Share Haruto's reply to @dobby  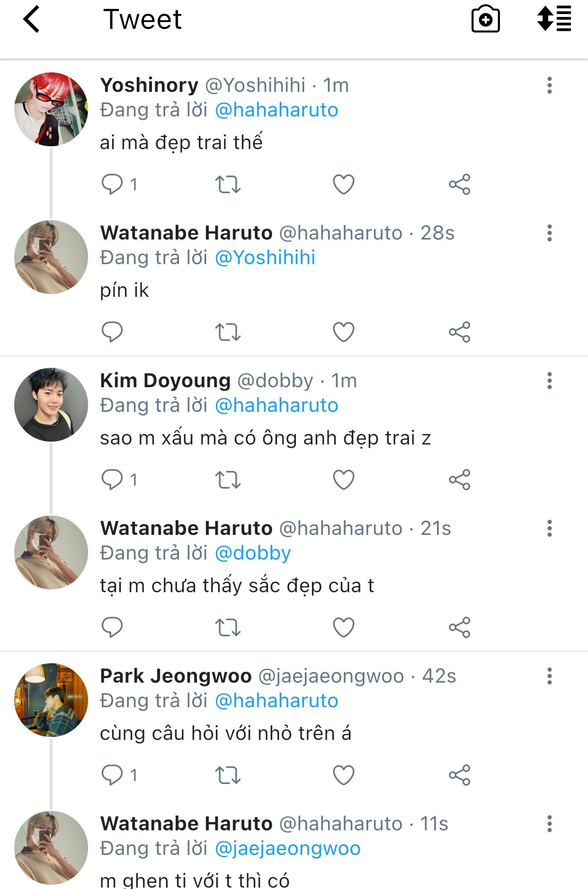(459, 627)
